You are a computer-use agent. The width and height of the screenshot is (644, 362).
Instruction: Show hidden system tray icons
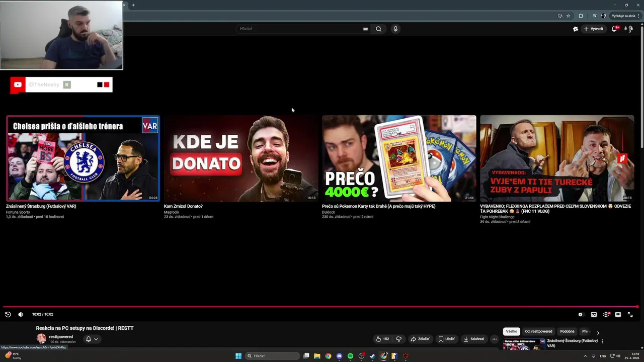click(585, 356)
